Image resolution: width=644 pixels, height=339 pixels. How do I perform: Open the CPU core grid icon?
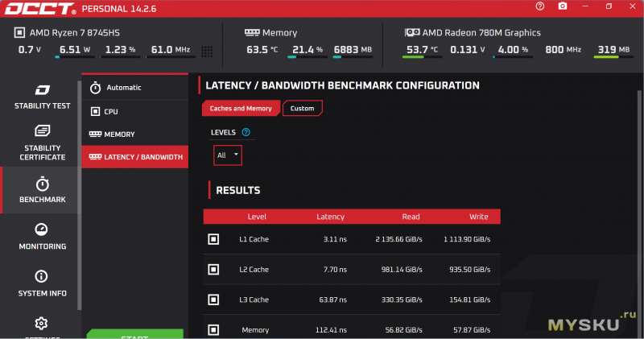tap(207, 52)
